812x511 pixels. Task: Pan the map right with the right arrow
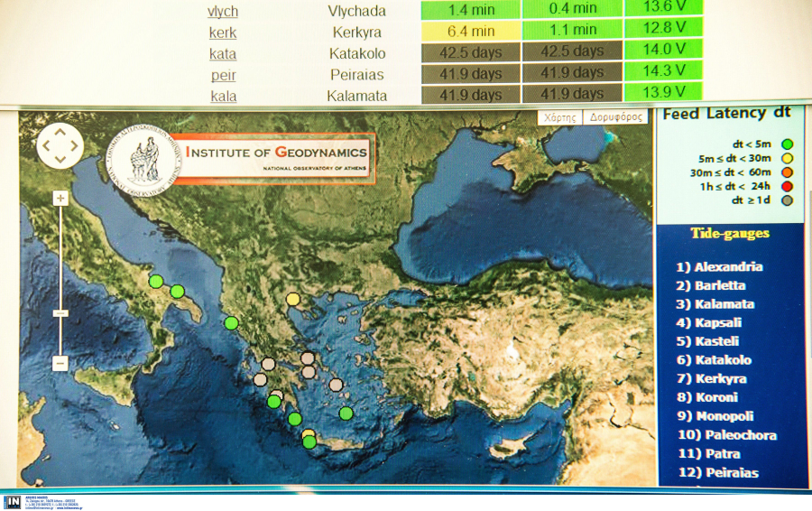coord(75,145)
